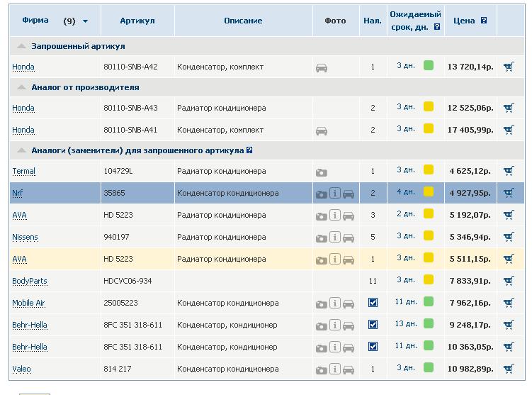
Task: Open Фирма (9) filter dropdown arrow
Action: pyautogui.click(x=86, y=21)
